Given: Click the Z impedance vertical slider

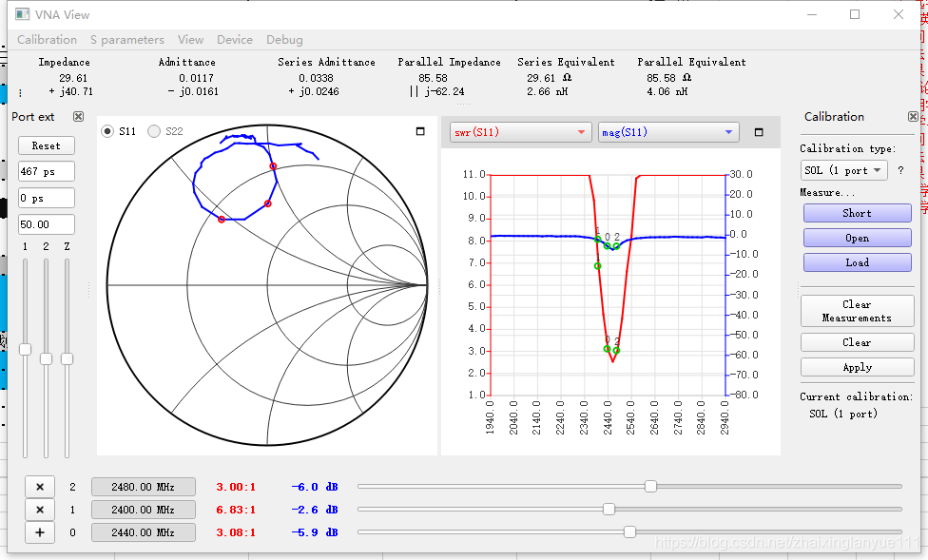Looking at the screenshot, I should pyautogui.click(x=67, y=358).
